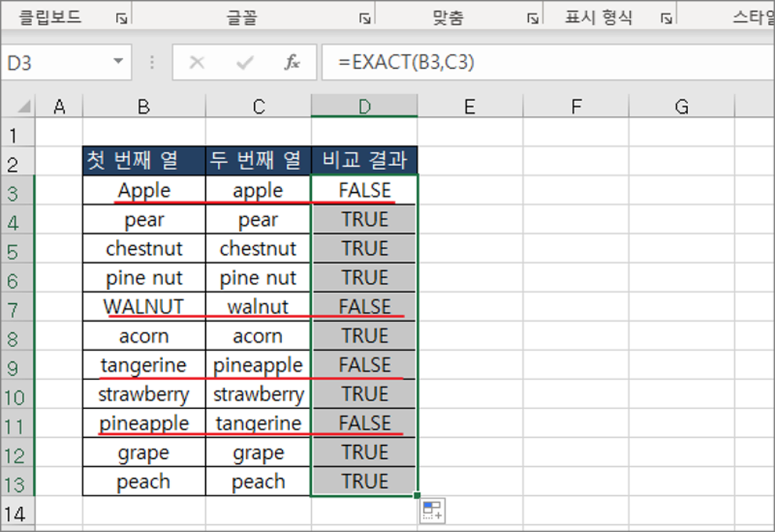Click the formula bar with =EXACT(B3,C3)

click(x=548, y=63)
